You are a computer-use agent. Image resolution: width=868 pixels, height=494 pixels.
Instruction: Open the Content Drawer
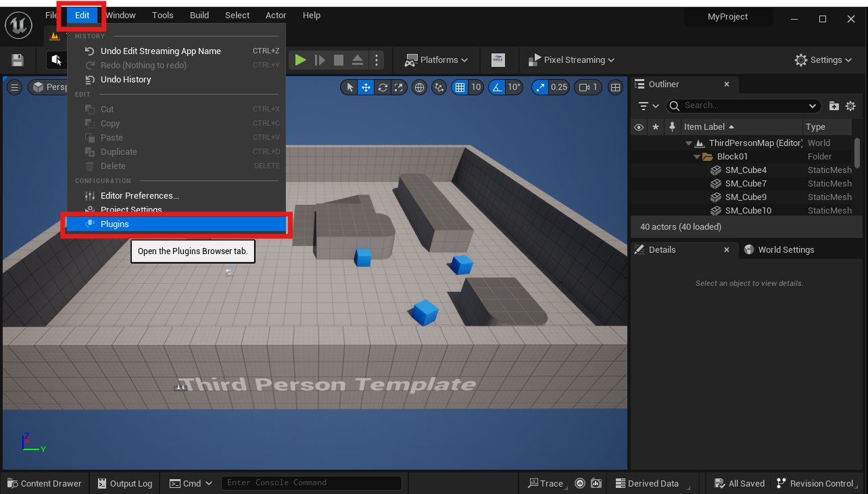[45, 483]
